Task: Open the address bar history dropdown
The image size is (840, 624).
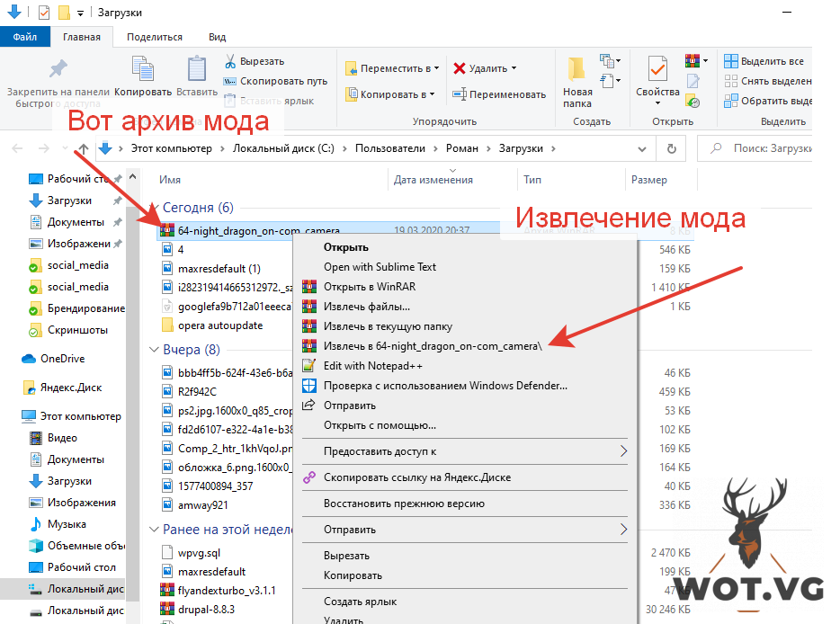Action: pos(642,149)
